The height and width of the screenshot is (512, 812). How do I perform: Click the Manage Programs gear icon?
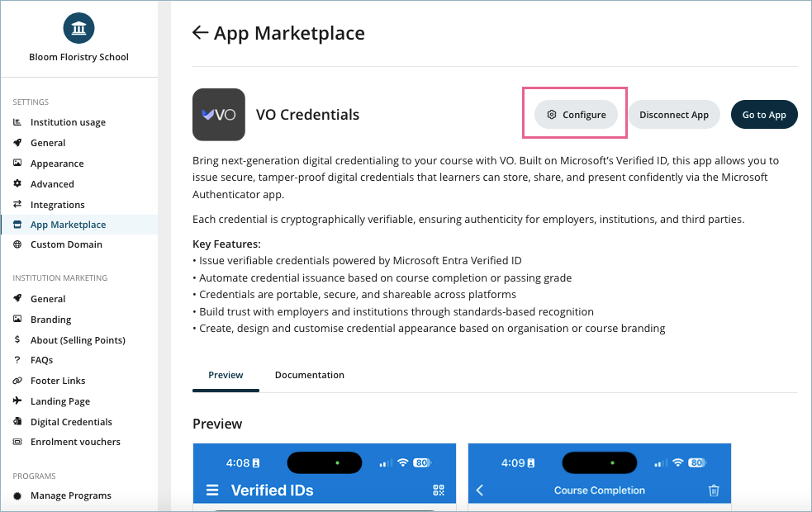tap(18, 495)
